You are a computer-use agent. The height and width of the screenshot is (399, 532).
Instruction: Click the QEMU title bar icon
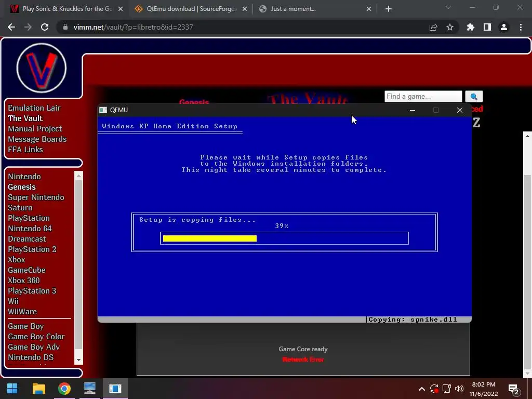[103, 110]
